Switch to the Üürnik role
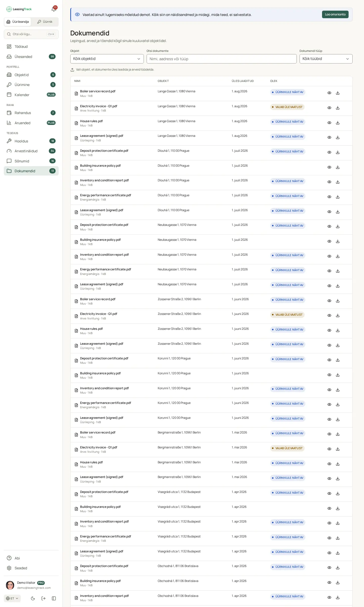Image resolution: width=364 pixels, height=607 pixels. coord(45,22)
